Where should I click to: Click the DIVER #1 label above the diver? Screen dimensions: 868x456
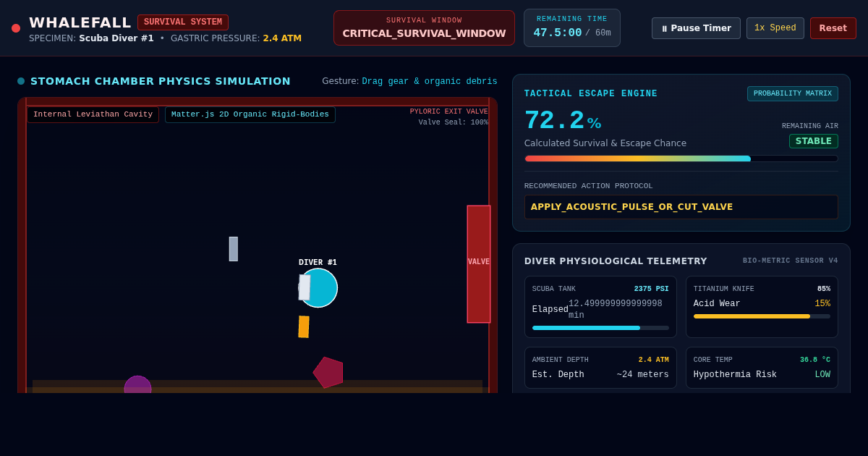(x=318, y=262)
